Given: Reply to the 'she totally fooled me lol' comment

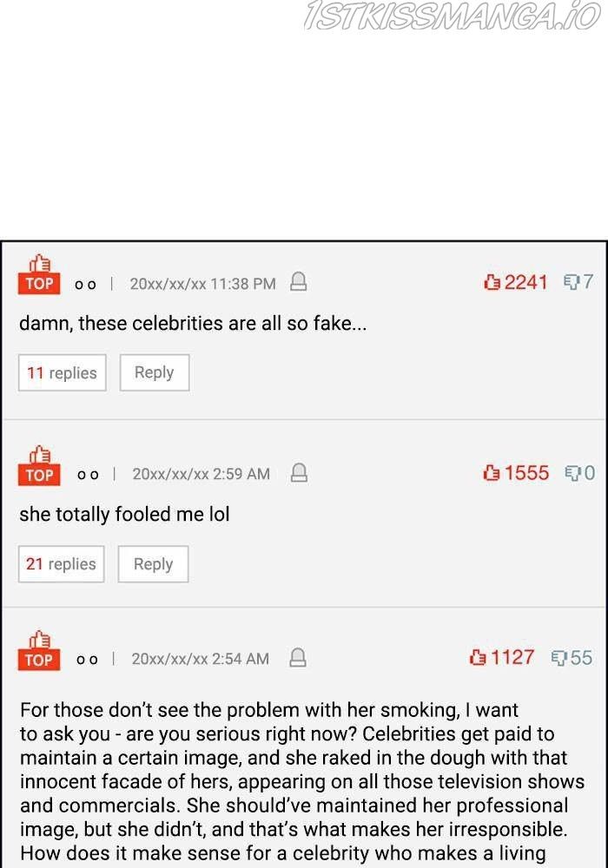Looking at the screenshot, I should point(153,564).
